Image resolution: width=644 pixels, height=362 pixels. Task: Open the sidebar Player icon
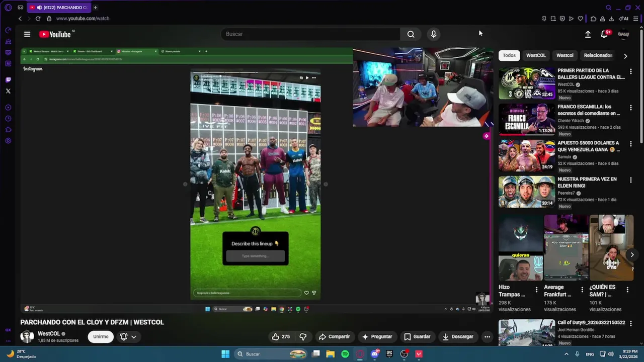click(8, 108)
